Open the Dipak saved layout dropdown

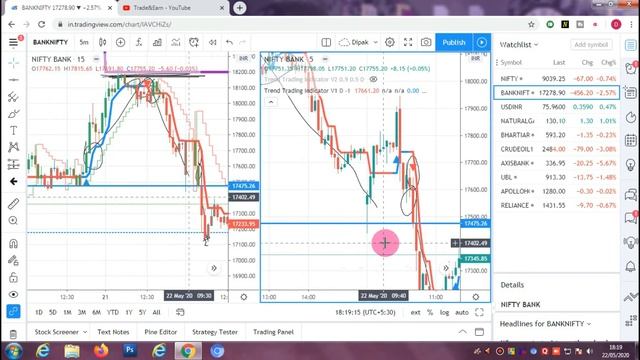tap(358, 42)
